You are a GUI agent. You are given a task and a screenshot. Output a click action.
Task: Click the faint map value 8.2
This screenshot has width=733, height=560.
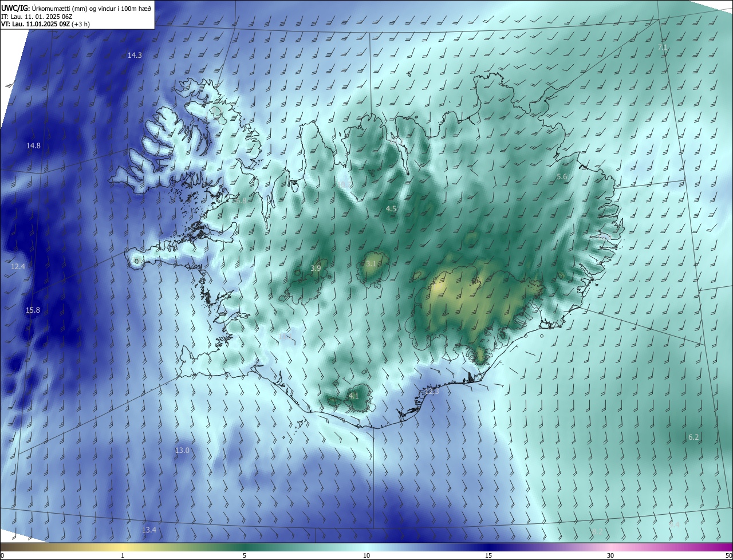tap(596, 532)
